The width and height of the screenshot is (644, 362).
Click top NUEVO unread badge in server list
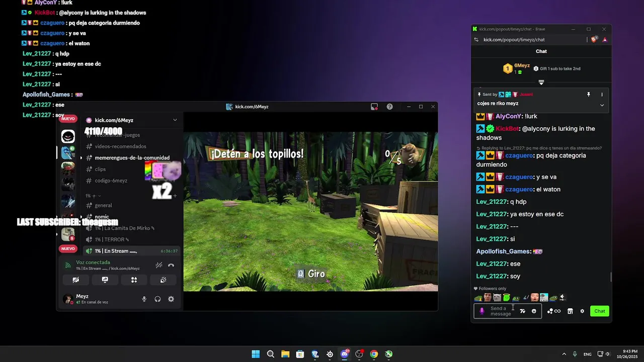tap(68, 119)
